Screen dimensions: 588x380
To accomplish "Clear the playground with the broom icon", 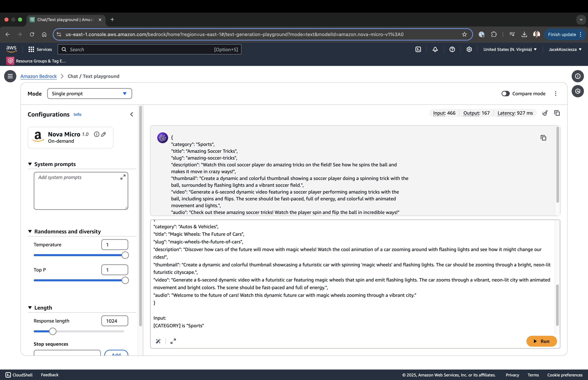I will 545,113.
